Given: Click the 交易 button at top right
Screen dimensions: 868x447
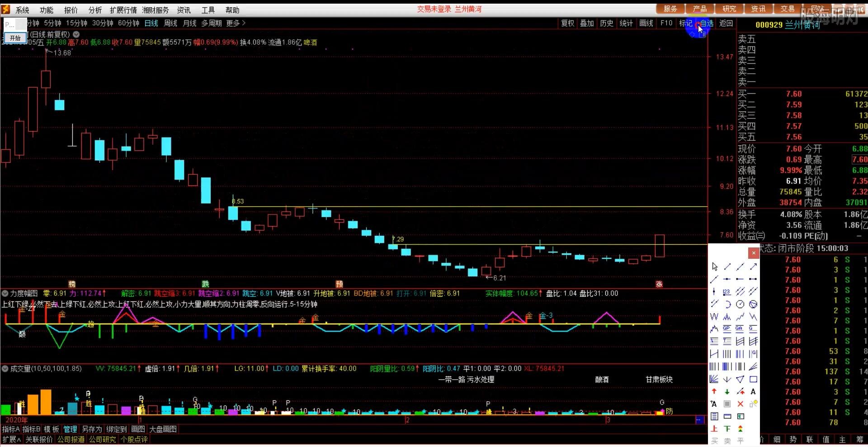Looking at the screenshot, I should click(788, 9).
